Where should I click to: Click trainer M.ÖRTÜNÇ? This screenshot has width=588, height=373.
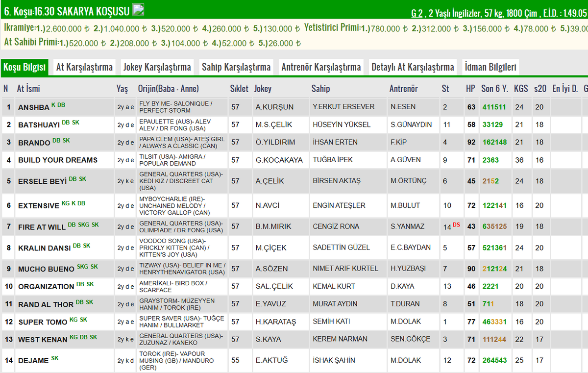(409, 181)
